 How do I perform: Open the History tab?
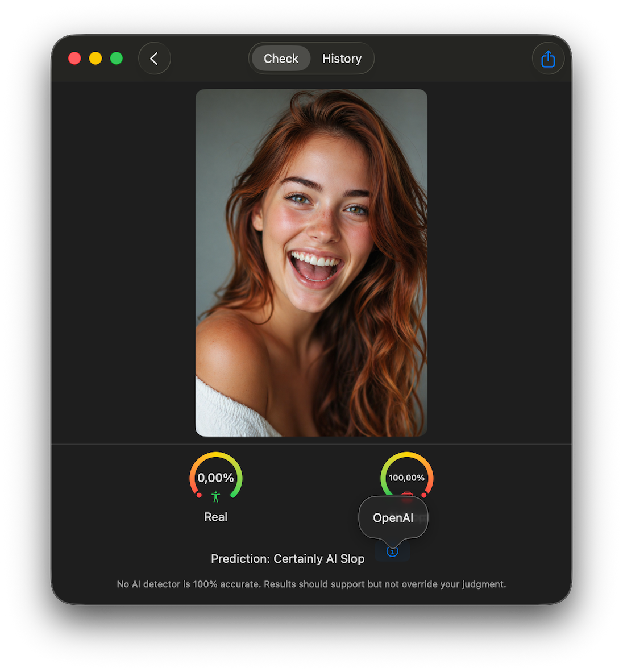tap(342, 59)
